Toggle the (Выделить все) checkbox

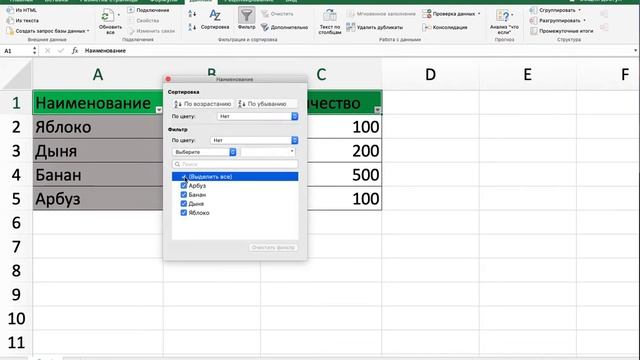tap(184, 177)
